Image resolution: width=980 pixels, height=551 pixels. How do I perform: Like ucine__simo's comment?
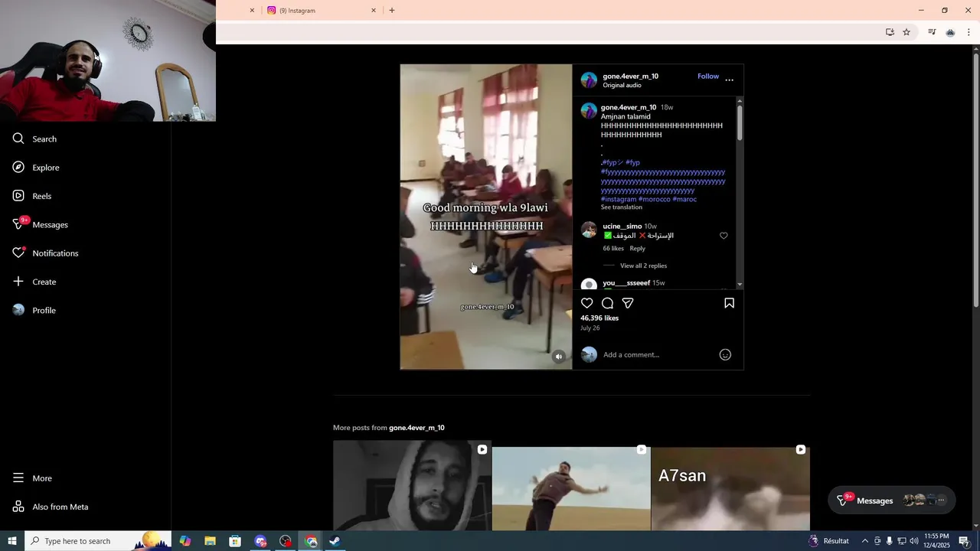[x=724, y=236]
